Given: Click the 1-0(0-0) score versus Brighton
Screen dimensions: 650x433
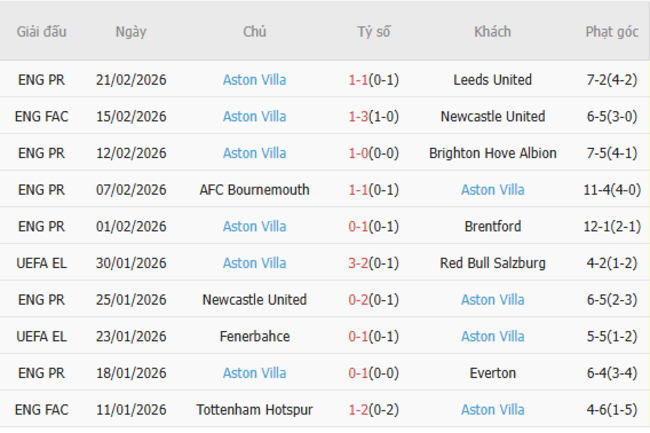Looking at the screenshot, I should coord(373,153).
